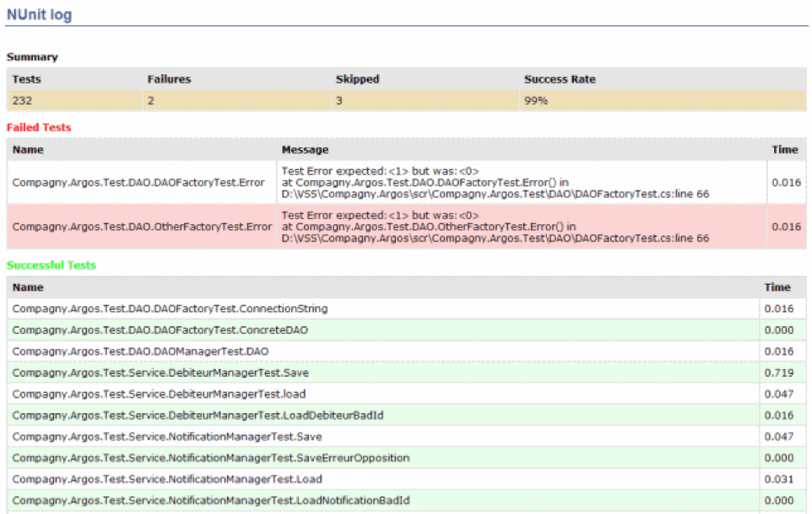Screen dimensions: 812x514
Task: Select the skipped count value 3
Action: coord(339,100)
